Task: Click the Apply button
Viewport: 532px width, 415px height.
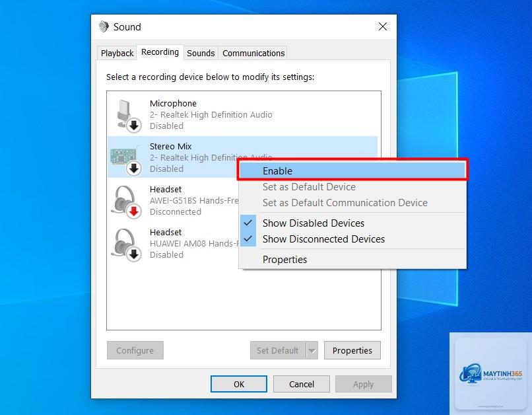Action: point(364,384)
